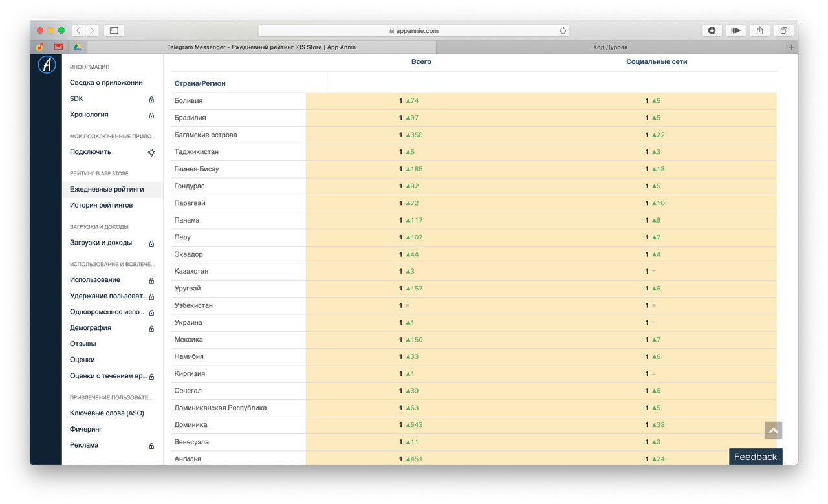Open Сводка о приложении in sidebar
The image size is (828, 504).
106,83
